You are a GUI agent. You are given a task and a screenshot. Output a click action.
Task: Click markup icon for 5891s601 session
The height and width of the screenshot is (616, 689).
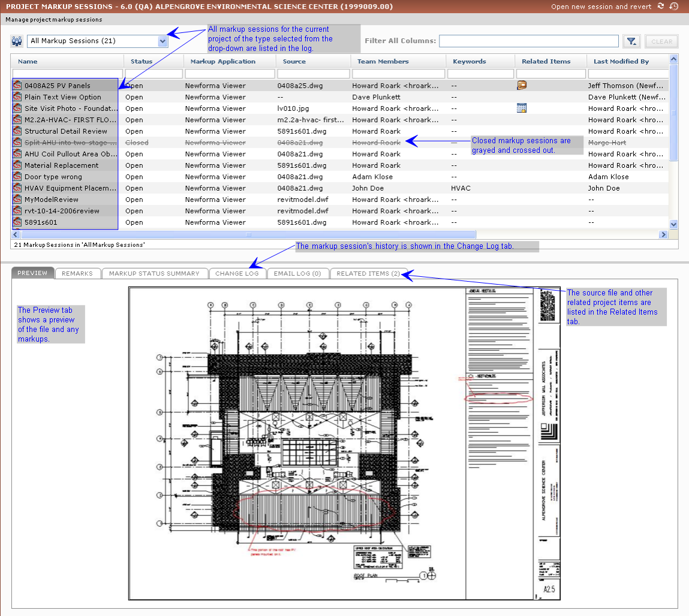(17, 222)
